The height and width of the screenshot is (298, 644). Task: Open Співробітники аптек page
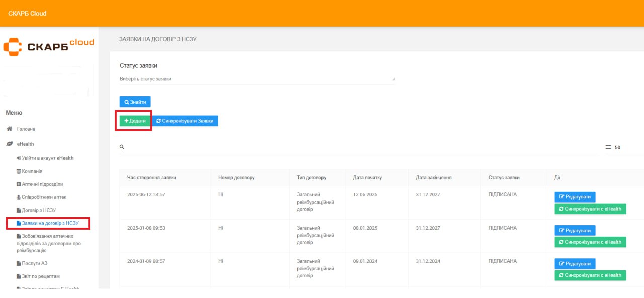click(44, 197)
